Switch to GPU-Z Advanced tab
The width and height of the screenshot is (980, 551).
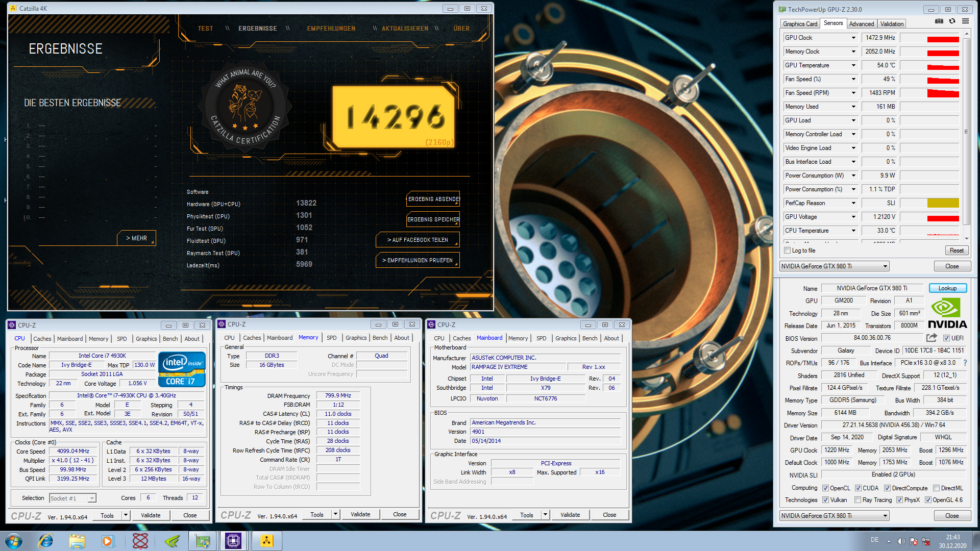(862, 24)
